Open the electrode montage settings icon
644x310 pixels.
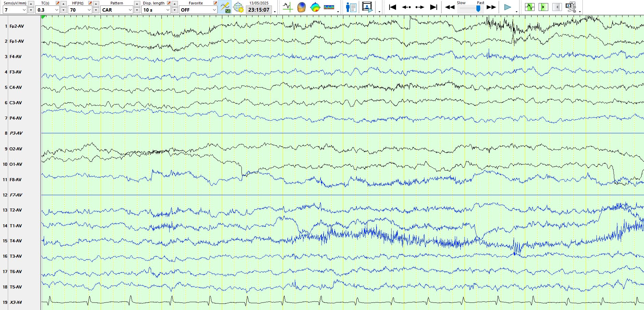coord(238,7)
